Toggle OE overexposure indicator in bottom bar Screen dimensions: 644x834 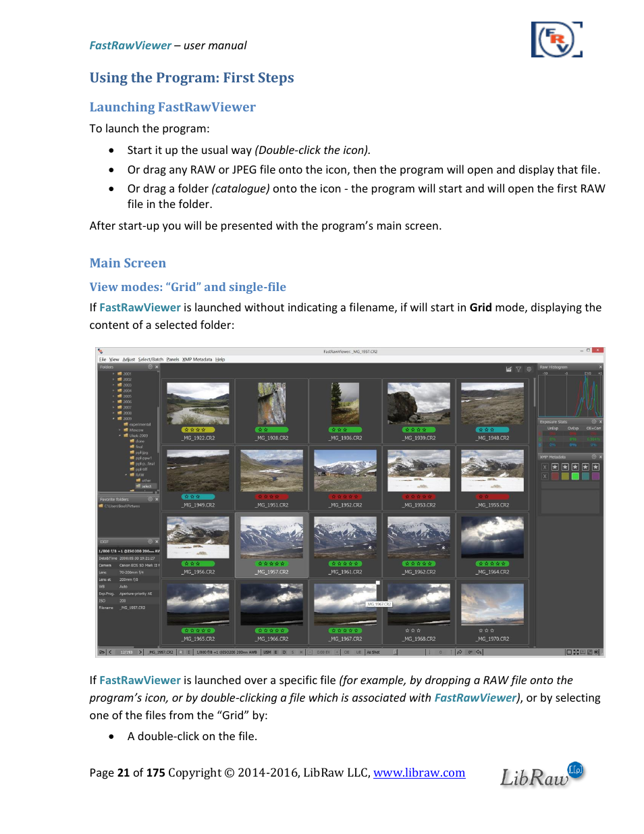346,652
